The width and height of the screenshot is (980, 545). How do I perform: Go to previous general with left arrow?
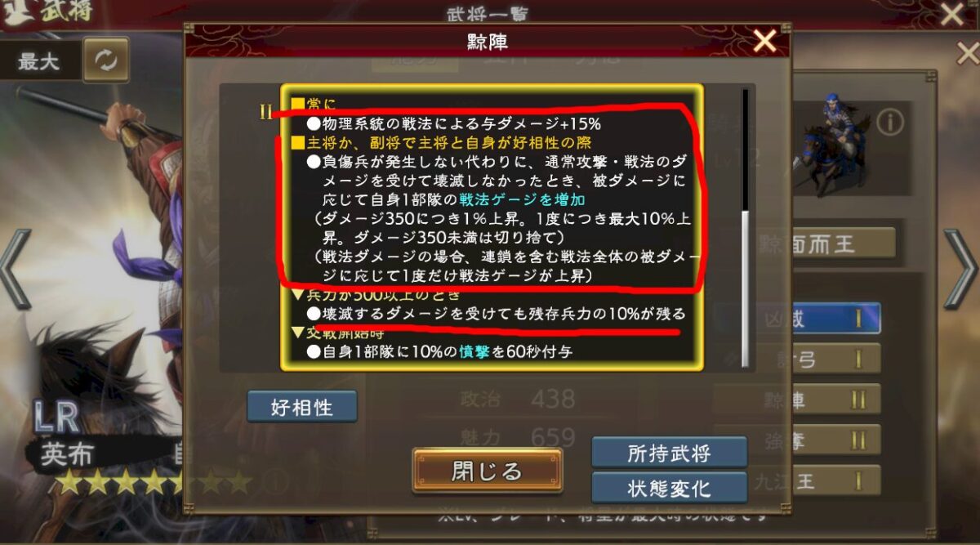tap(16, 270)
